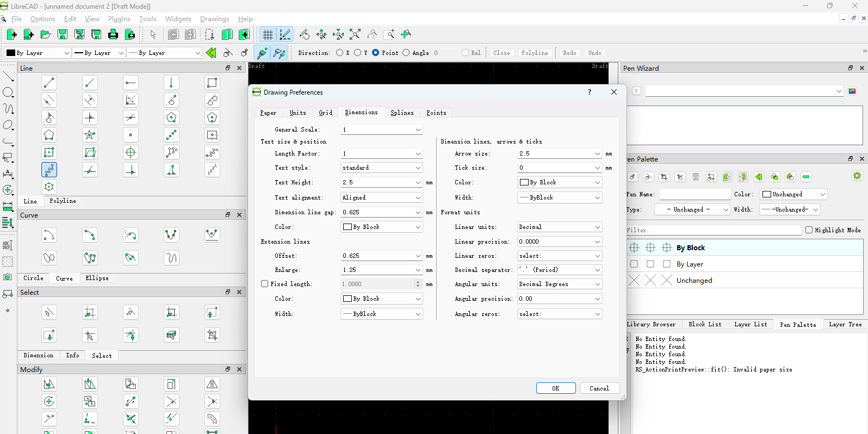The image size is (868, 434).
Task: Check the Highlight Mode checkbox
Action: 809,230
